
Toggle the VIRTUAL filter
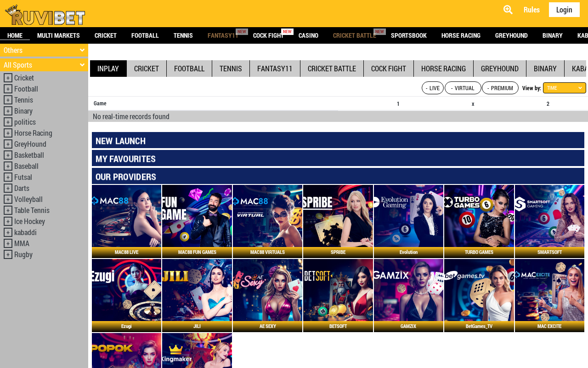click(463, 88)
